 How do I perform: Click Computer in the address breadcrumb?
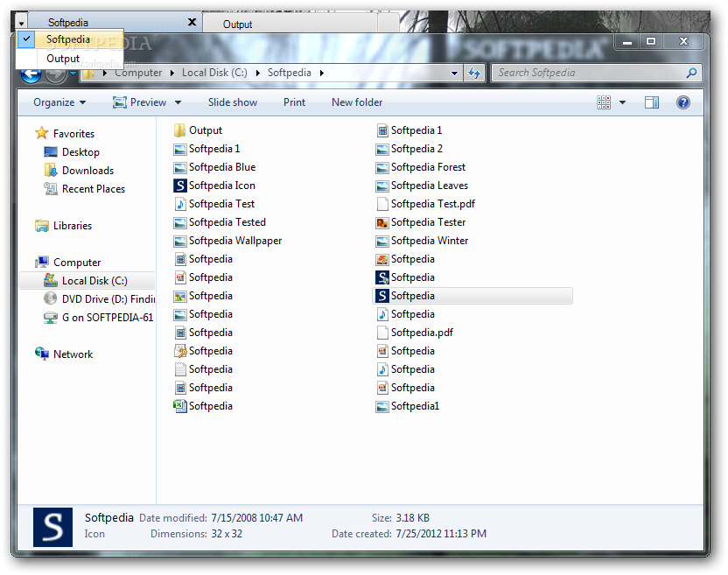point(138,73)
